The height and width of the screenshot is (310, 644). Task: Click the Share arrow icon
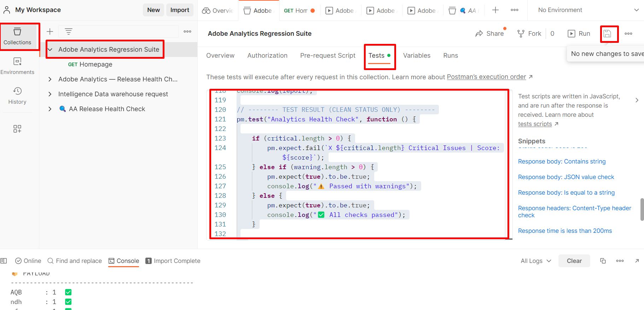(479, 34)
